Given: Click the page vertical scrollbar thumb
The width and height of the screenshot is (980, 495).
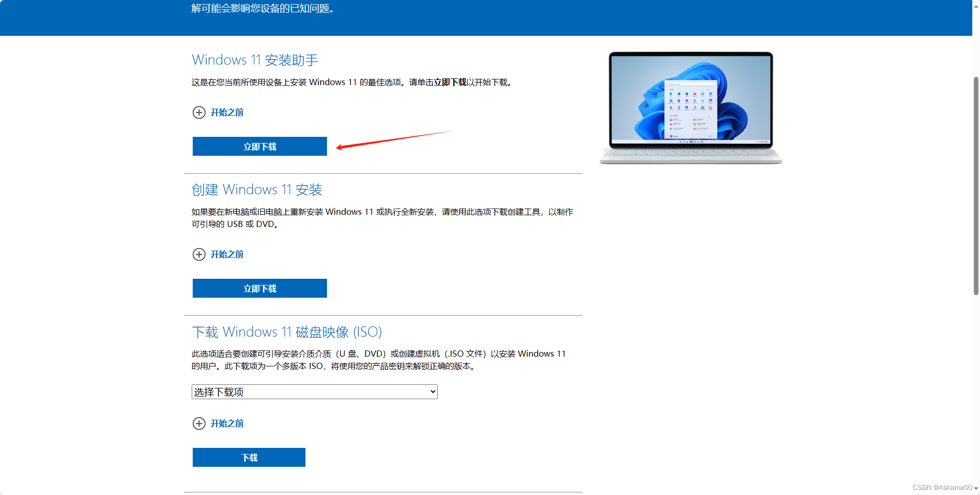Looking at the screenshot, I should pos(976,186).
